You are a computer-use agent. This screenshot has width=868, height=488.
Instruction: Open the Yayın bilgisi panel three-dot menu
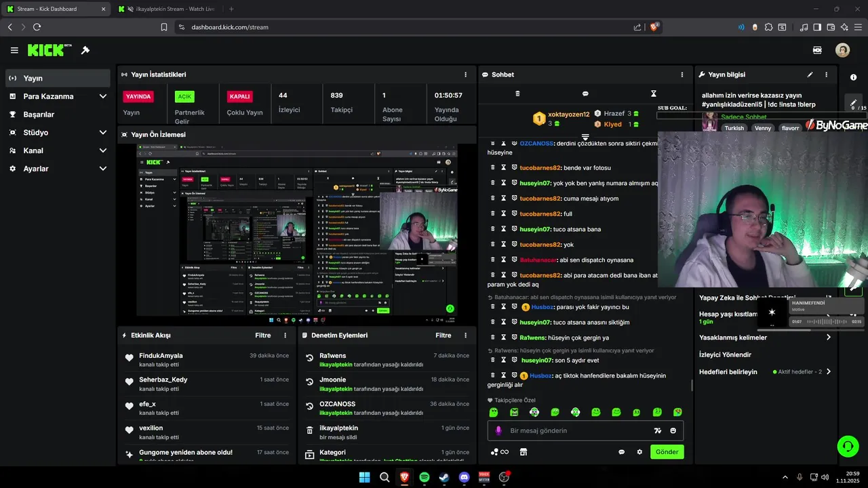tap(826, 75)
